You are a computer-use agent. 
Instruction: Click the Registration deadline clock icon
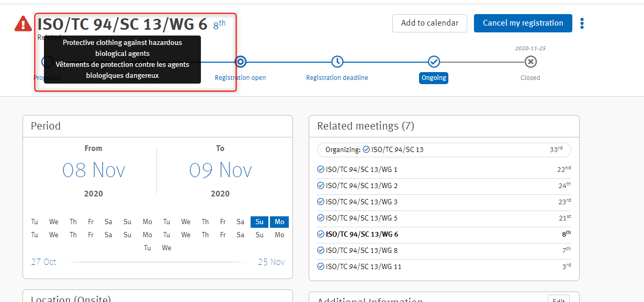[337, 61]
